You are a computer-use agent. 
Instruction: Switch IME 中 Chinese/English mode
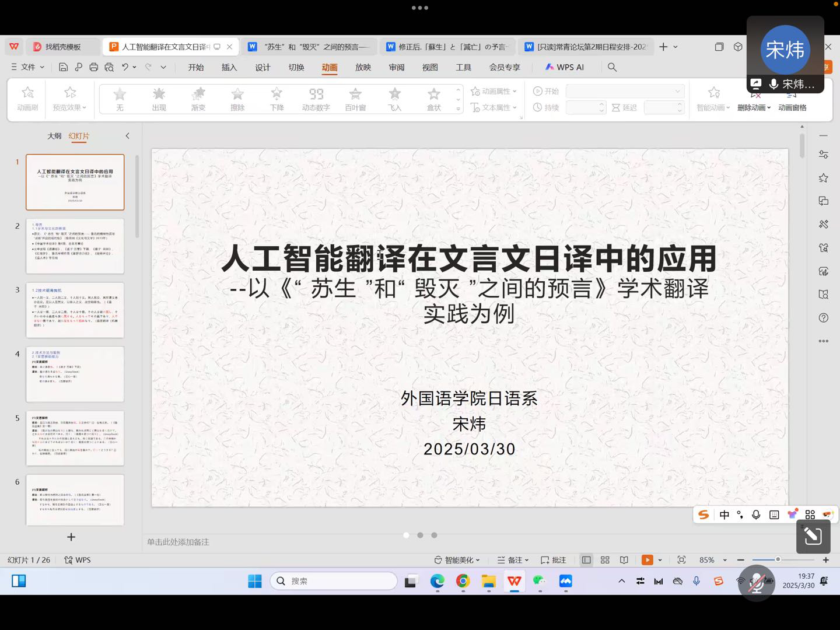point(724,514)
